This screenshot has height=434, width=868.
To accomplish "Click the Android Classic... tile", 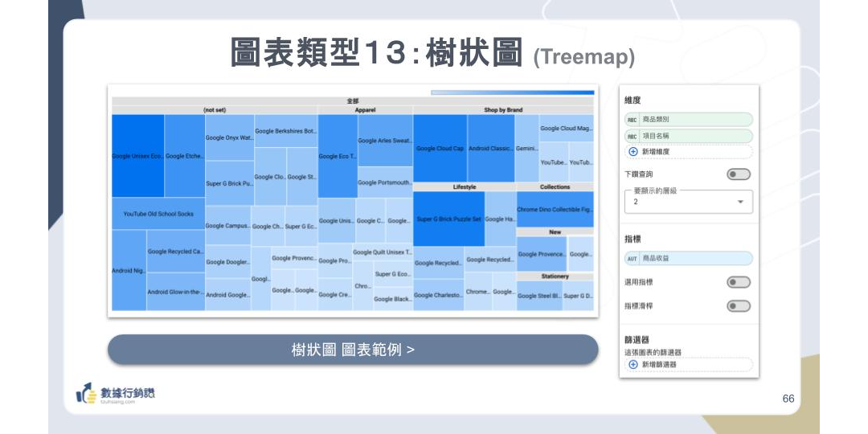I will pyautogui.click(x=491, y=149).
